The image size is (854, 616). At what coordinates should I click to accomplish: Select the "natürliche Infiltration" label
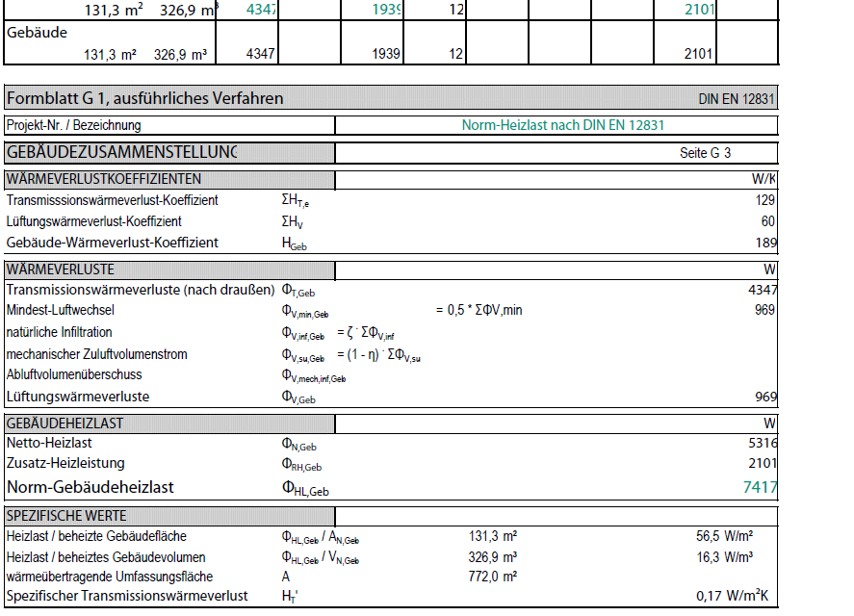60,332
